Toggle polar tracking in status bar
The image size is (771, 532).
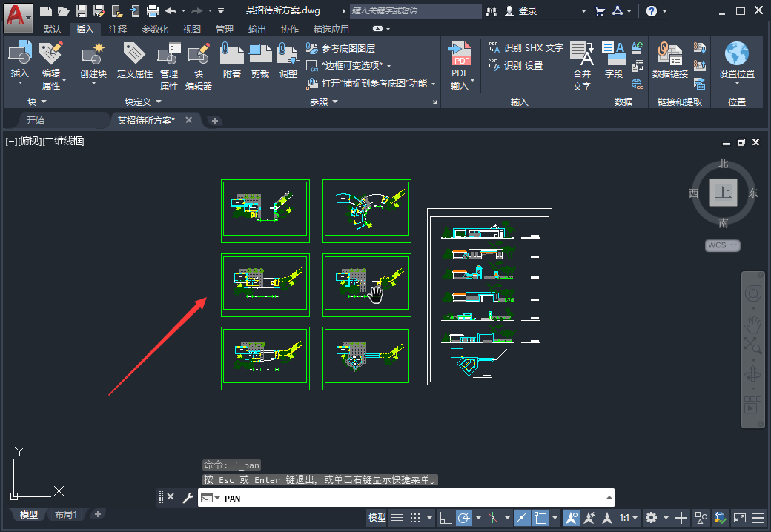coord(463,517)
